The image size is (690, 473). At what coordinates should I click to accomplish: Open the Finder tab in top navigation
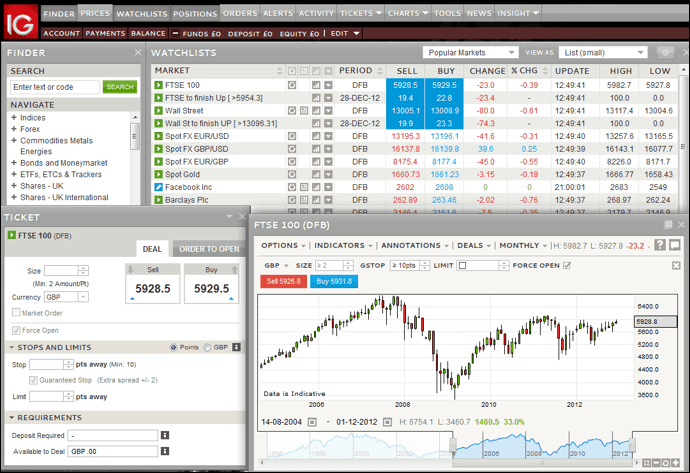(x=59, y=14)
